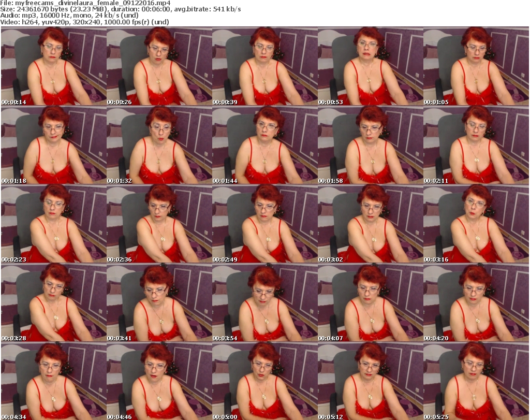
Task: Click the 'Size: 24361670 bytes' info line
Action: (120, 9)
